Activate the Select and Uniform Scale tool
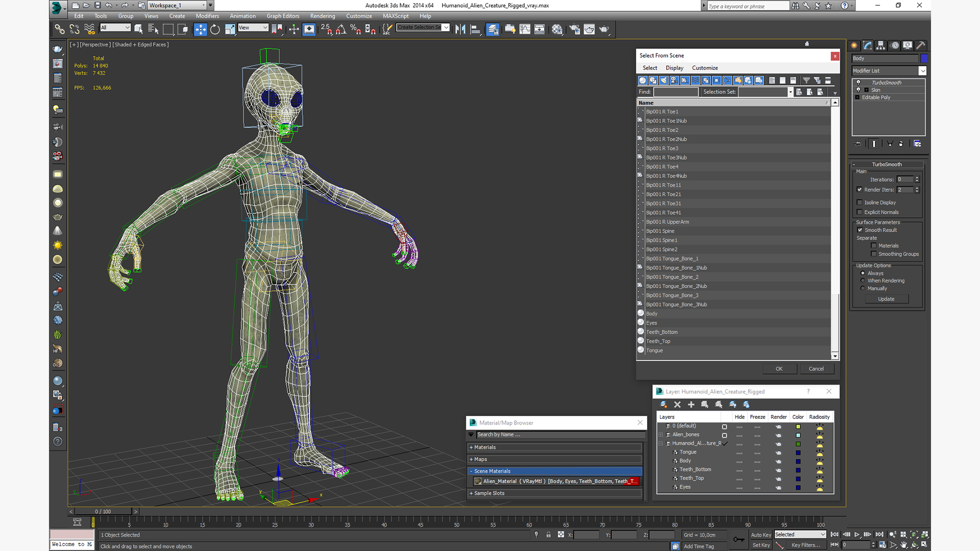The image size is (980, 551). coord(230,30)
